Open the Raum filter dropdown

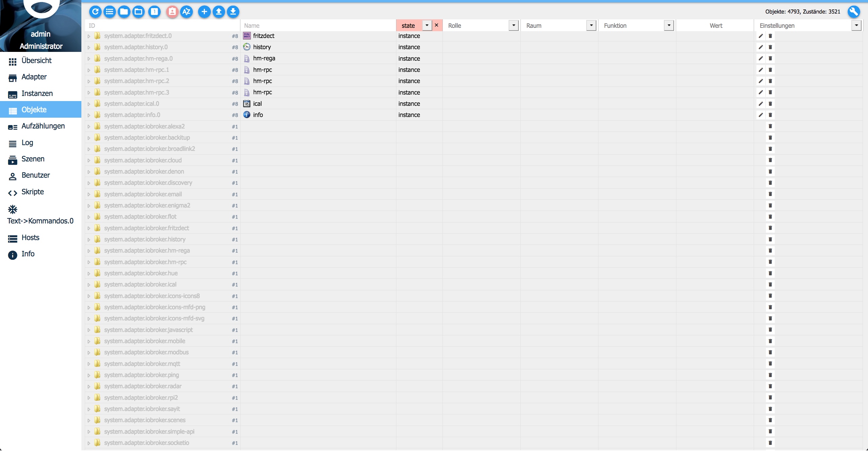click(591, 25)
